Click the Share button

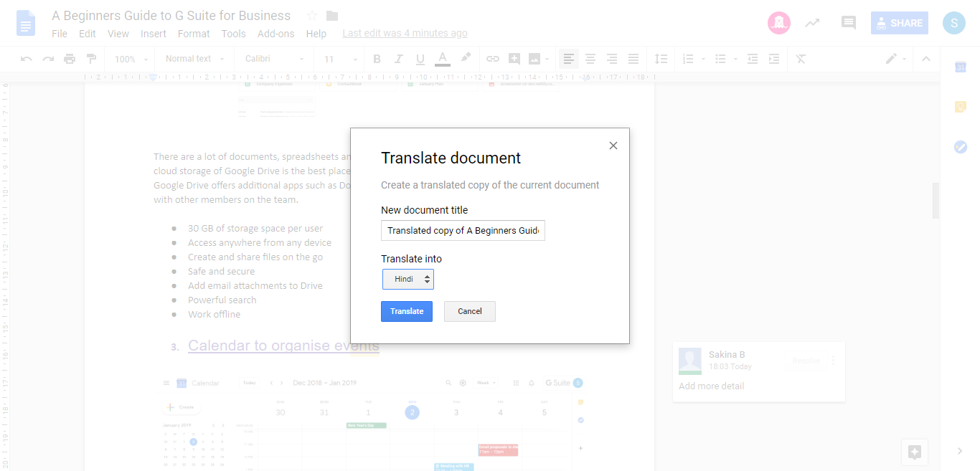[900, 23]
